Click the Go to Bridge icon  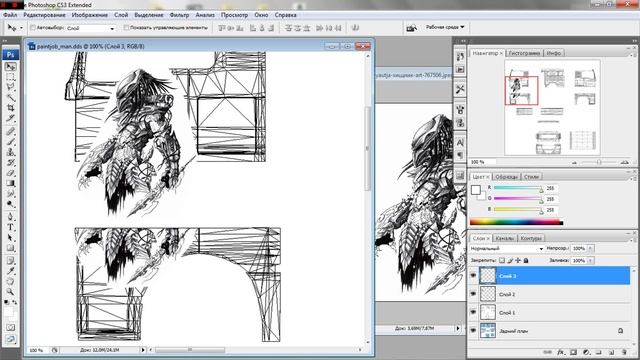(411, 27)
